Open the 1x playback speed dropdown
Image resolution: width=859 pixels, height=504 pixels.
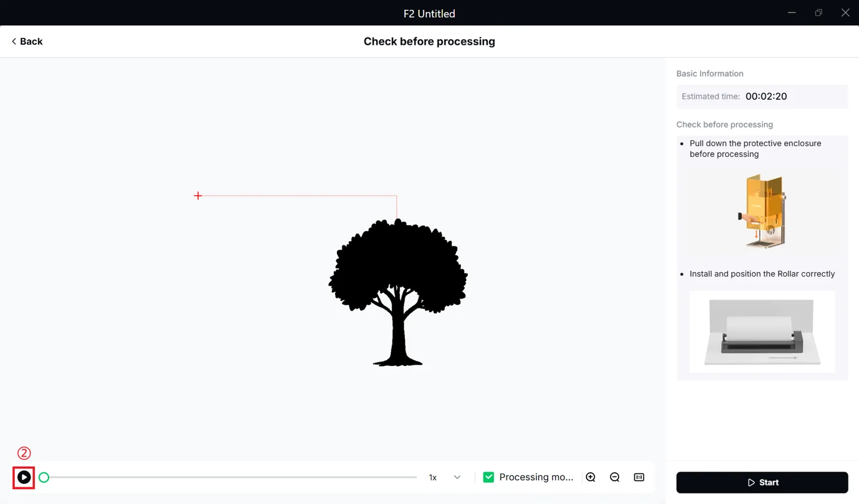pyautogui.click(x=445, y=477)
